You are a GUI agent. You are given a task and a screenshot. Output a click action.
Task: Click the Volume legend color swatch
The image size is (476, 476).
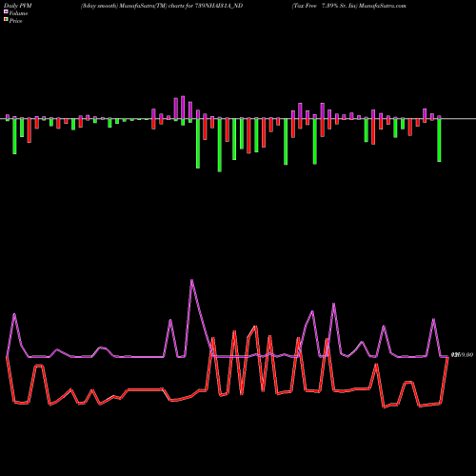click(6, 12)
